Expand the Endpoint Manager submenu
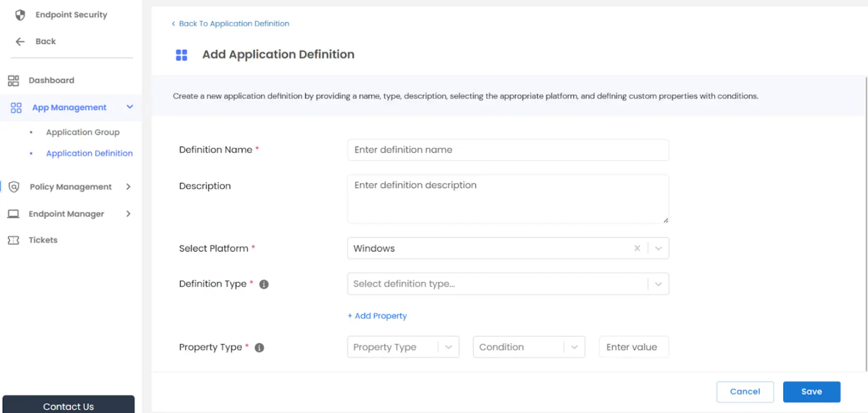Viewport: 868px width, 413px height. 129,214
